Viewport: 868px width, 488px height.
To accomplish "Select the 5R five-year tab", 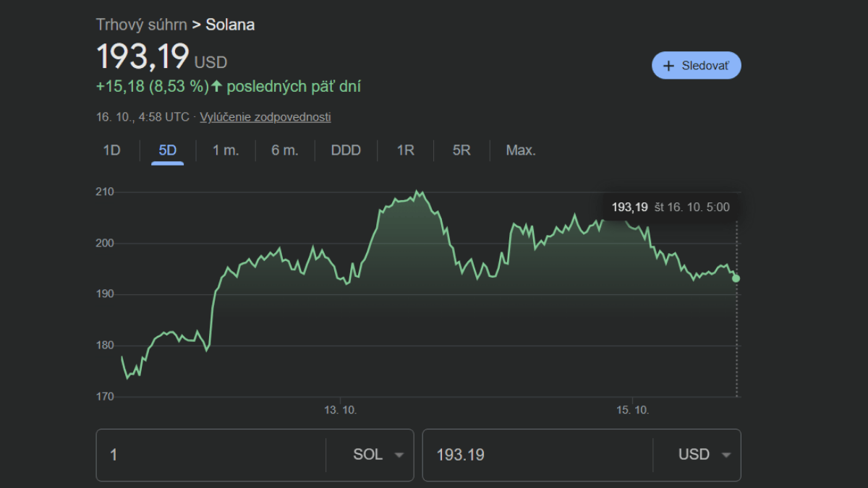I will pos(461,150).
